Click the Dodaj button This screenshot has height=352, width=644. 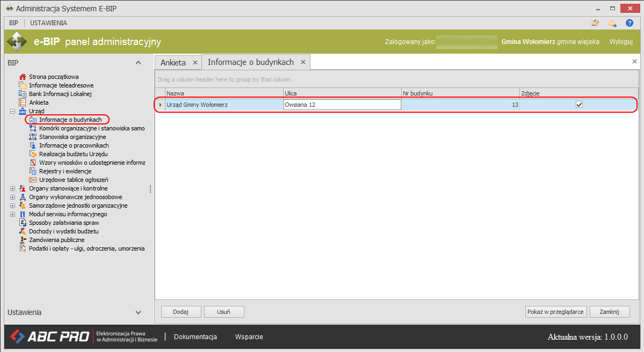coord(180,312)
